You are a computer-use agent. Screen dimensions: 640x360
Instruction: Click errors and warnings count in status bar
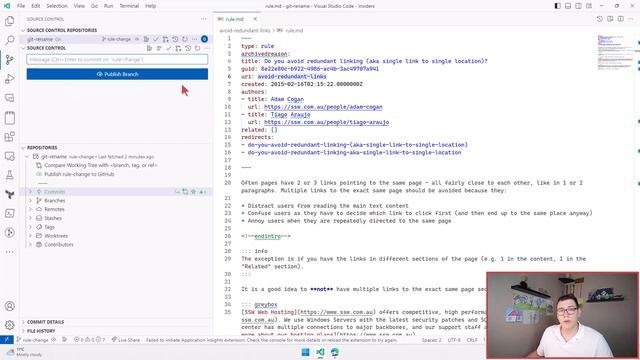[89, 340]
